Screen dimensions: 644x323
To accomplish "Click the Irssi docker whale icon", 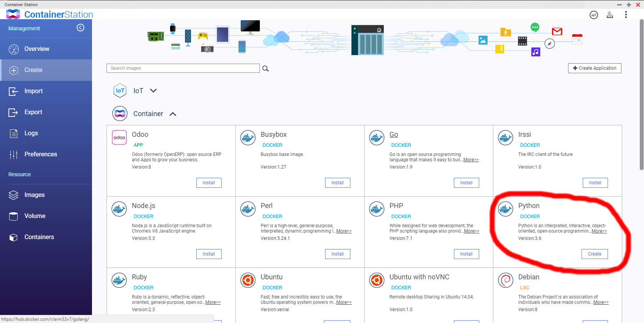I will 506,137.
